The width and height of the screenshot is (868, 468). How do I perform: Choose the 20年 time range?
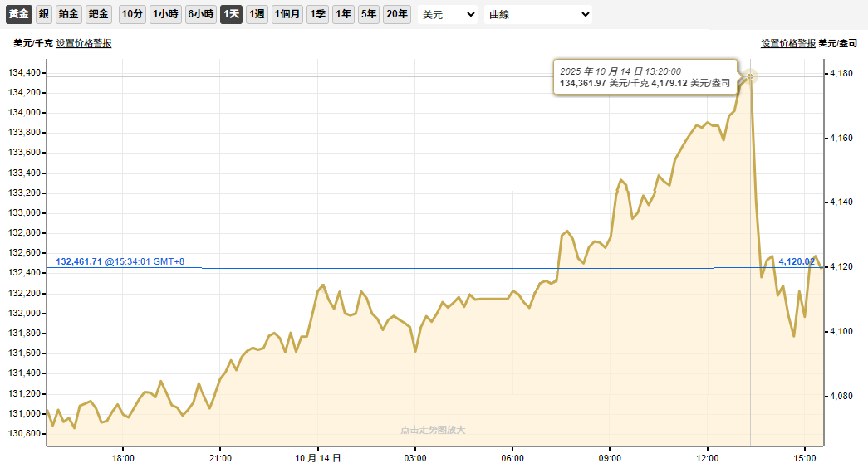click(x=397, y=14)
